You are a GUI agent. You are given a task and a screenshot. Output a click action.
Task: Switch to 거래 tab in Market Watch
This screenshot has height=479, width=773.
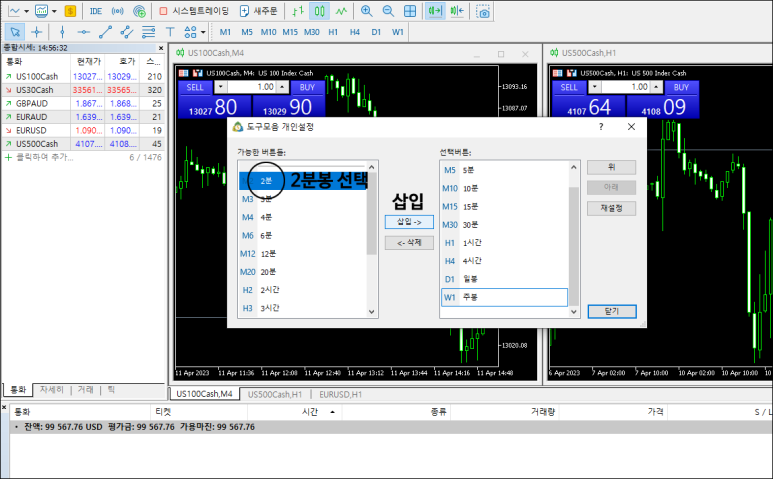click(x=86, y=389)
